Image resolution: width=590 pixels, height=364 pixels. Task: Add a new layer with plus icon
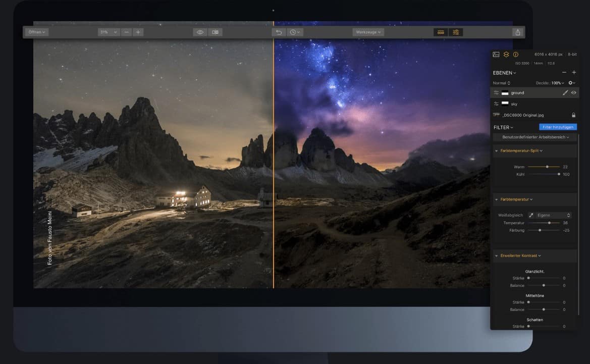coord(574,73)
